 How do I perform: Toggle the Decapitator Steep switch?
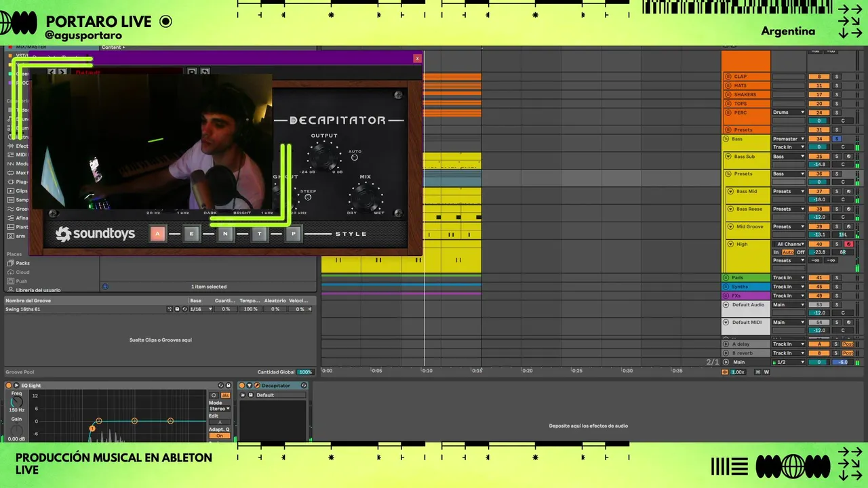(x=308, y=197)
